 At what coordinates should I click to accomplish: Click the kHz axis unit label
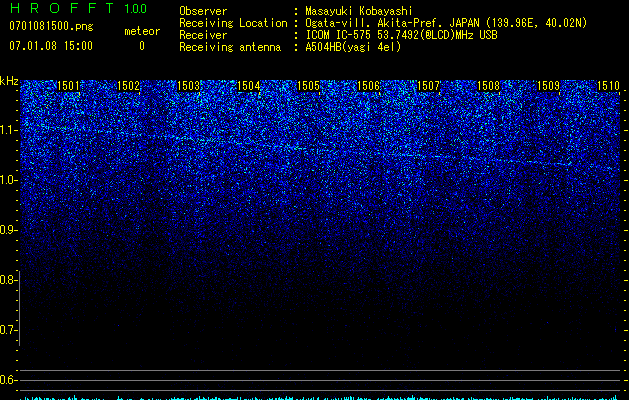9,81
